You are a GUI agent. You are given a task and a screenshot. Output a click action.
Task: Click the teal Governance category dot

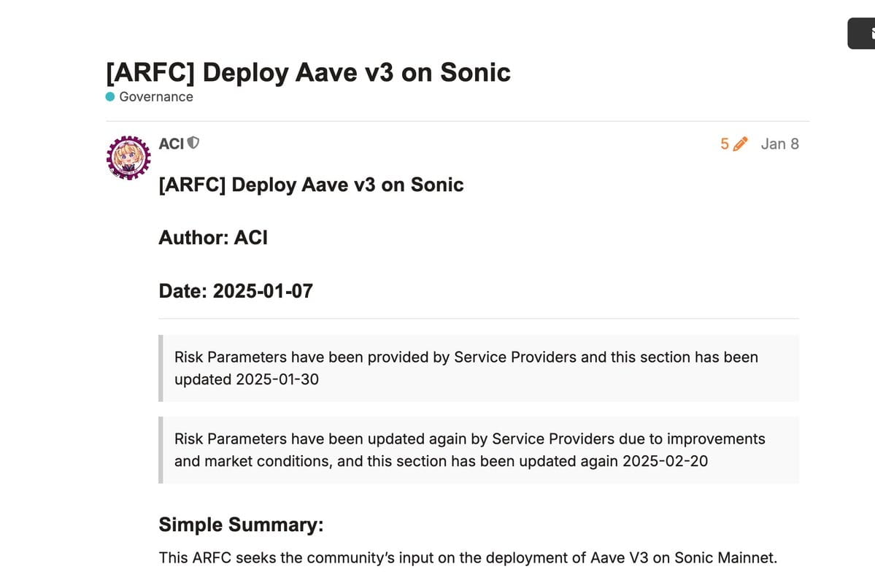tap(110, 97)
